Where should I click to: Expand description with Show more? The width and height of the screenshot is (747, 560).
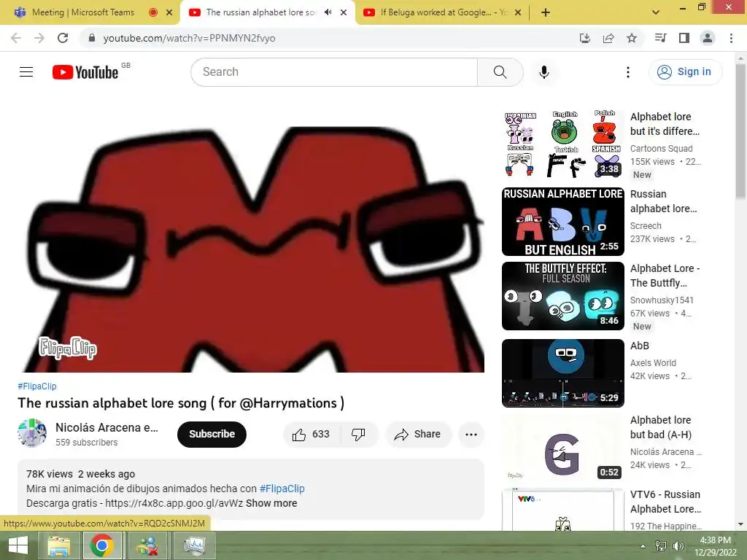click(x=271, y=503)
